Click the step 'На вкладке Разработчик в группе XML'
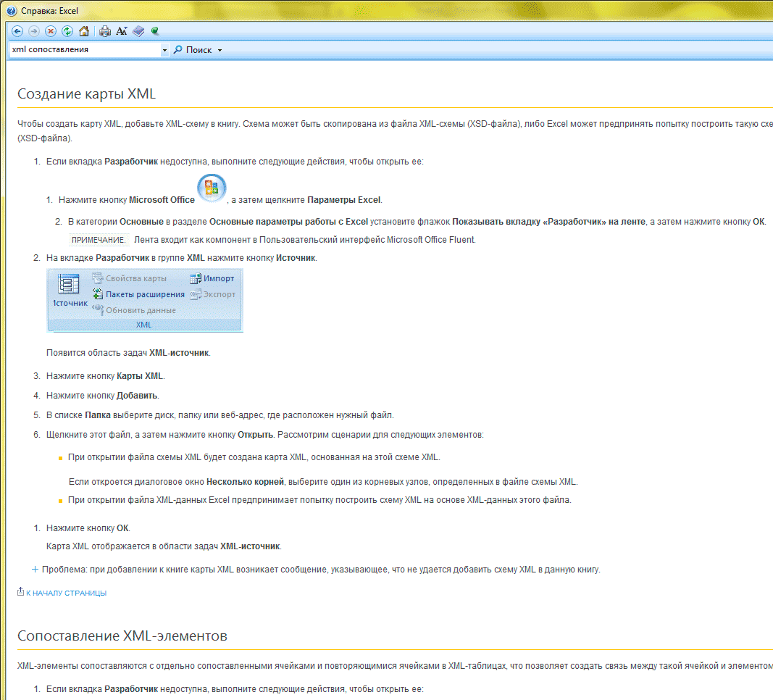This screenshot has height=700, width=773. pos(181,258)
